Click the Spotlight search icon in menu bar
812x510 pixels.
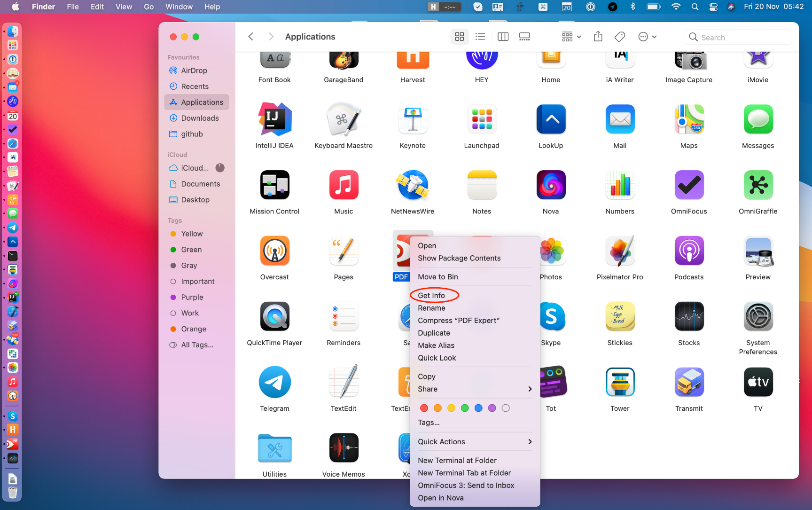point(695,7)
